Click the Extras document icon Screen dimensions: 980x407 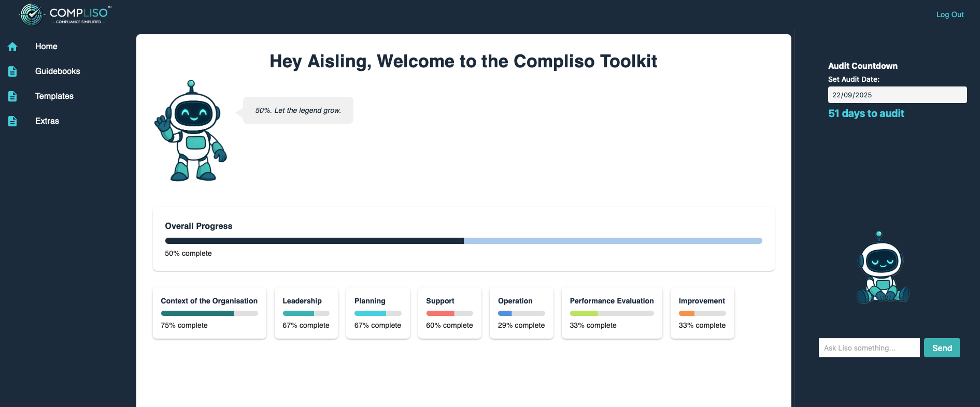(x=12, y=121)
